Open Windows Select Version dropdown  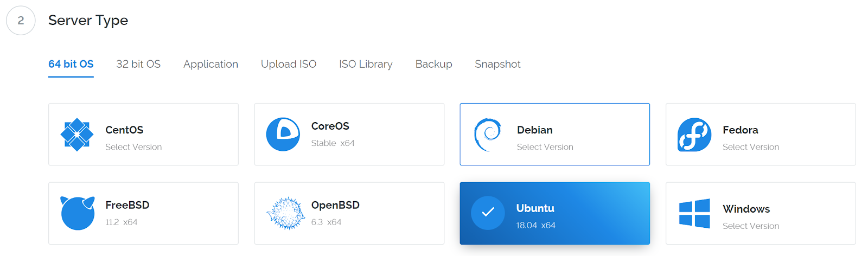(750, 226)
